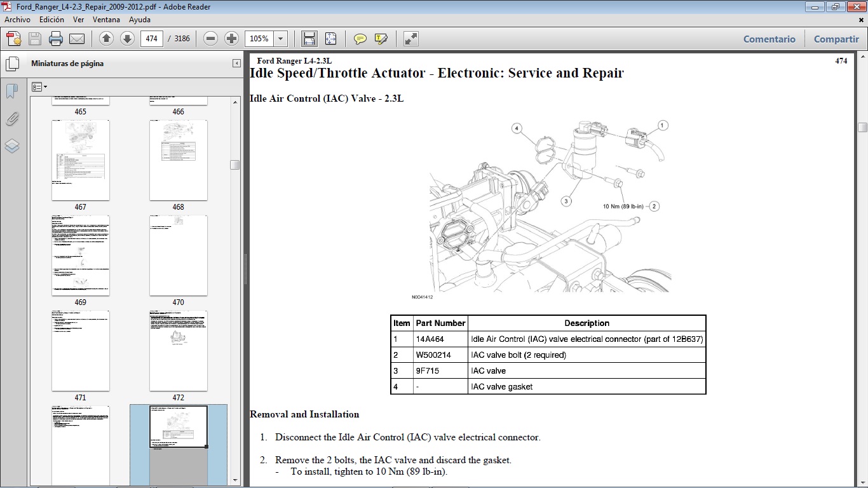Click the Send by email envelope icon
Screen dimensions: 868x488
pos(77,39)
